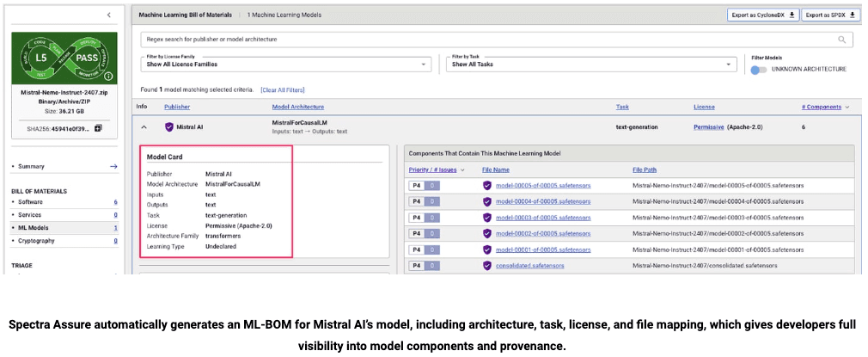Open the Permissive license link

pos(708,127)
